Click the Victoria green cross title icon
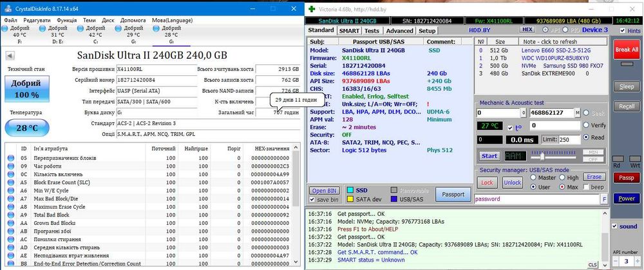644x270 pixels. [x=312, y=8]
